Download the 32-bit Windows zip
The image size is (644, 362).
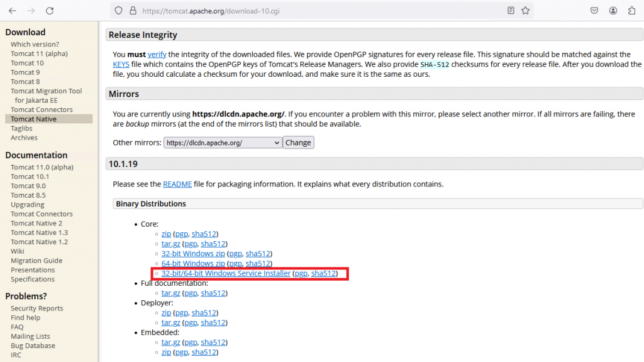(193, 254)
